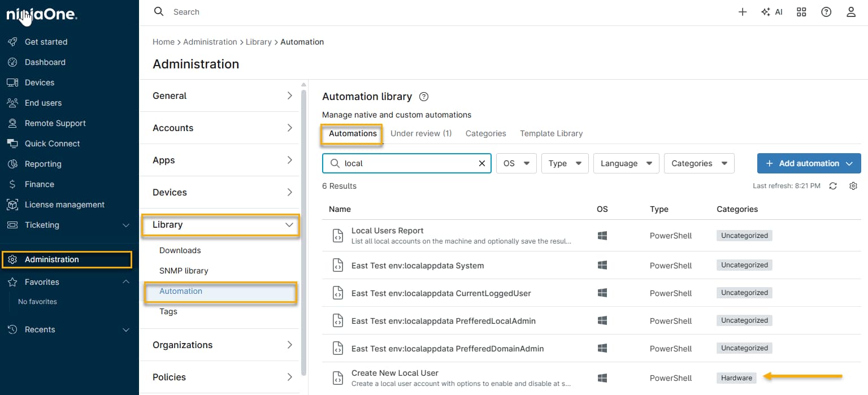Click the plus icon in top bar
This screenshot has width=868, height=395.
pyautogui.click(x=743, y=12)
